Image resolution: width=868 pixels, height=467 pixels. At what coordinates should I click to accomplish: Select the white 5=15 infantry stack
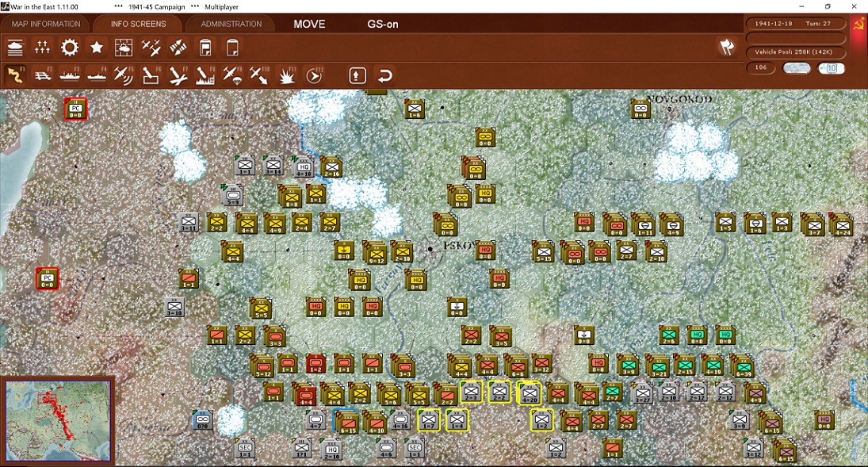542,252
